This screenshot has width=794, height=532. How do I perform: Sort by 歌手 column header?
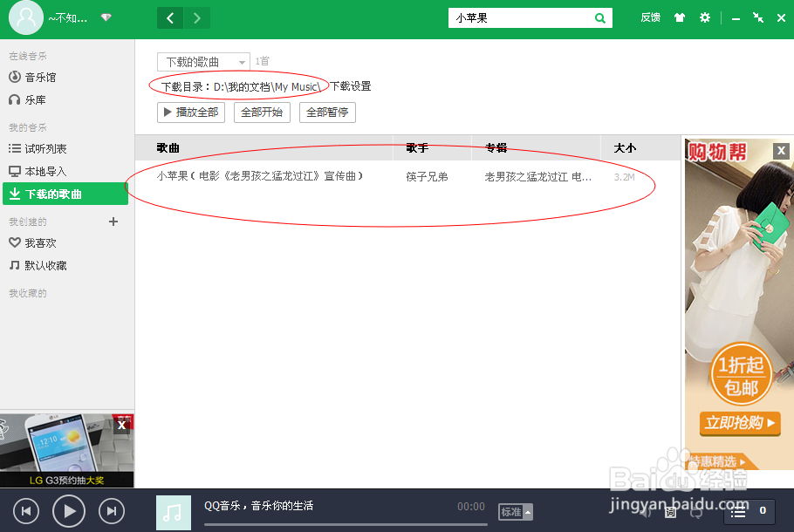tap(417, 147)
